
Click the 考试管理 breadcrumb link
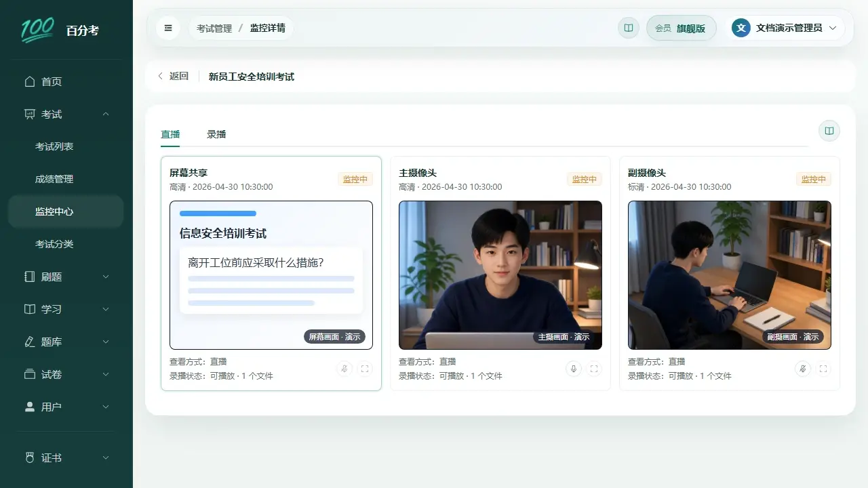[214, 28]
